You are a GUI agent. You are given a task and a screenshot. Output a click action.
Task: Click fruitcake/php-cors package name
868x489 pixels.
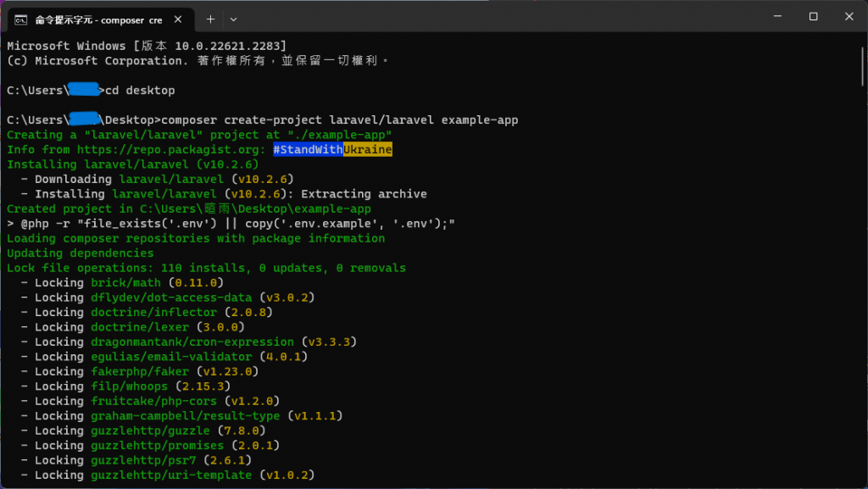coord(154,401)
